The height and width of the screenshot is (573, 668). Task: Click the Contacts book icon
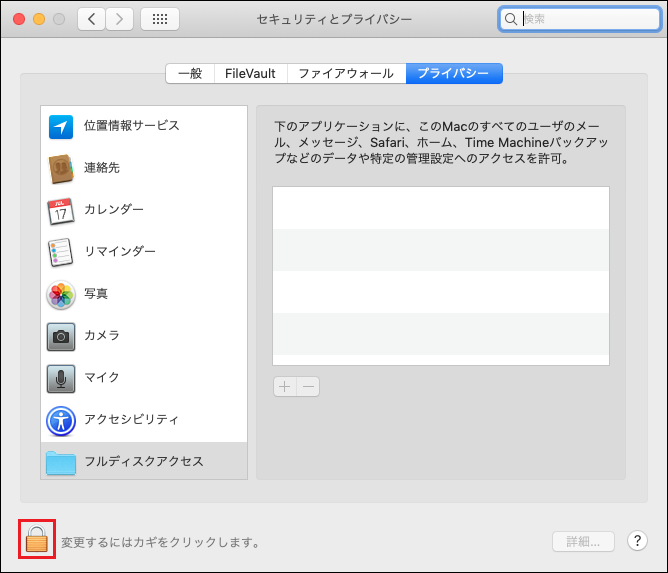pyautogui.click(x=61, y=169)
